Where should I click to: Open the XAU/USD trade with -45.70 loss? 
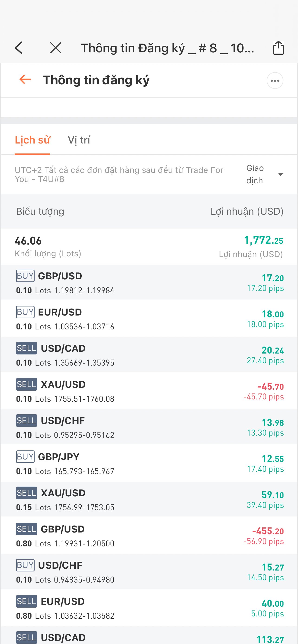coord(149,391)
